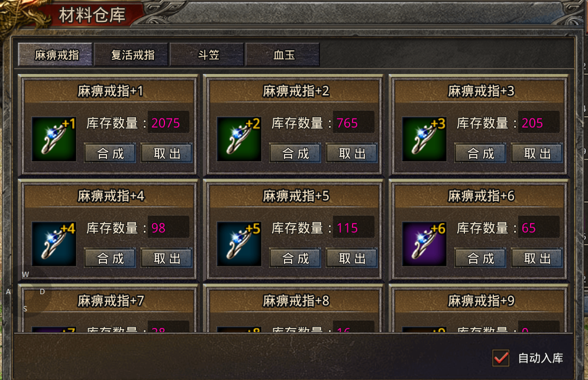Screen dimensions: 588x380
Task: Click 合成 for 麻痹戒指+3
Action: pos(480,153)
